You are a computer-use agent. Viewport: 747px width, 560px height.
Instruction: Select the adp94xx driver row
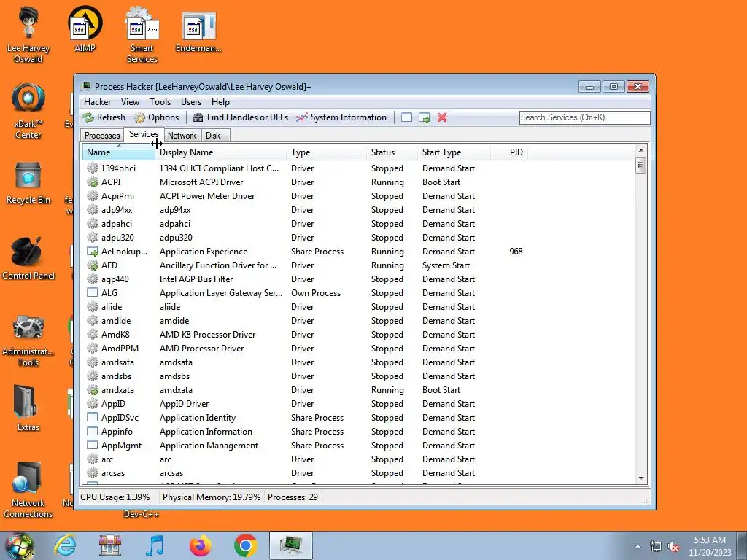[x=359, y=209]
